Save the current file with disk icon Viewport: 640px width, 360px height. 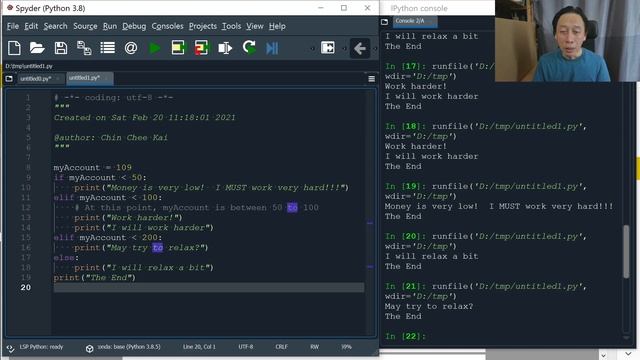[x=61, y=48]
